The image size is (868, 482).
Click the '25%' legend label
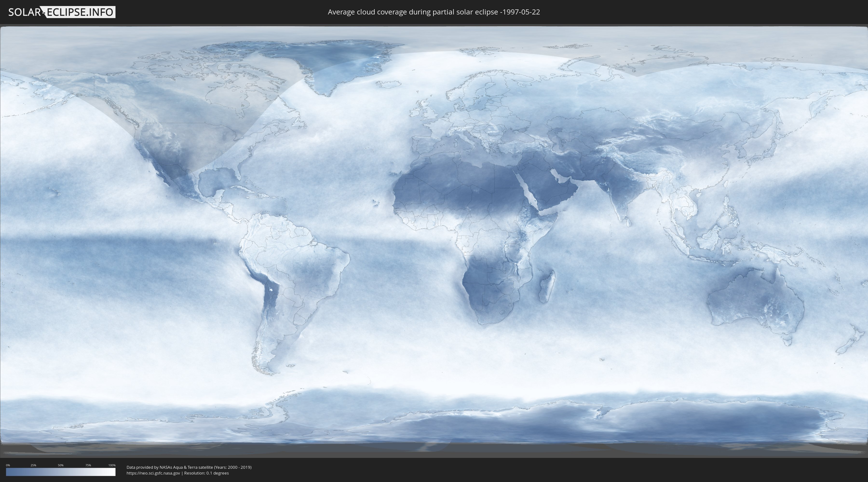33,465
